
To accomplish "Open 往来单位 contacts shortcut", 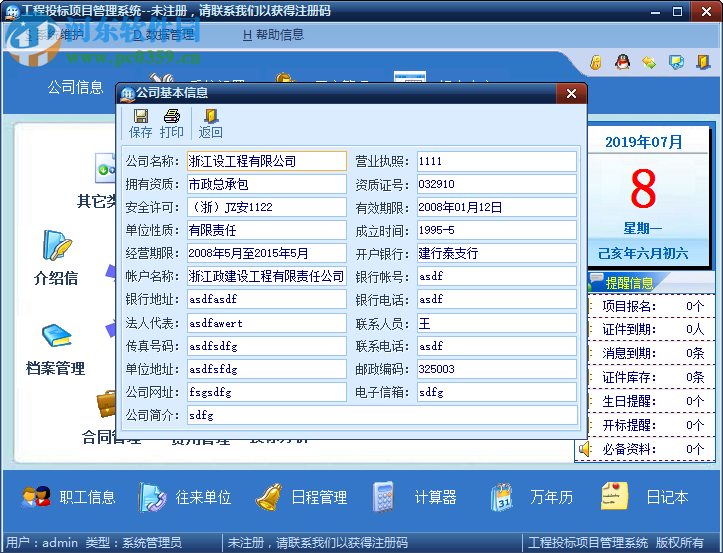I will coord(185,497).
